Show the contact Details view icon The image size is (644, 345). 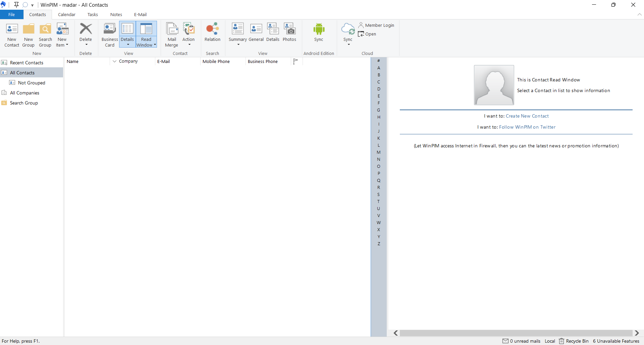tap(273, 29)
